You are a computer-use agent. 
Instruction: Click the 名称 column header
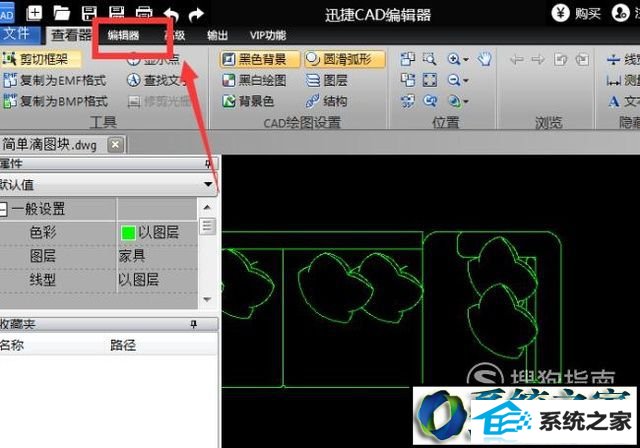12,345
